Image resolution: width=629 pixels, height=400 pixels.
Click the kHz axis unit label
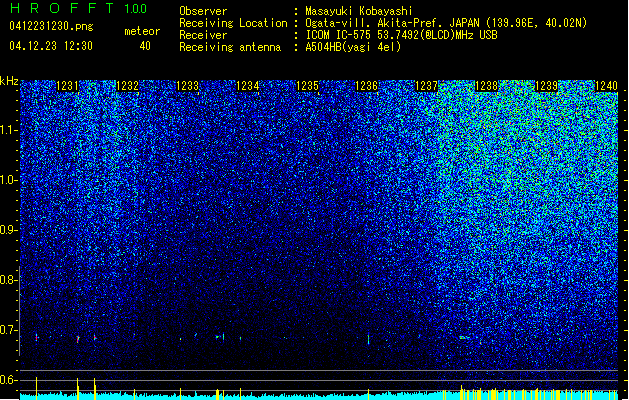9,81
